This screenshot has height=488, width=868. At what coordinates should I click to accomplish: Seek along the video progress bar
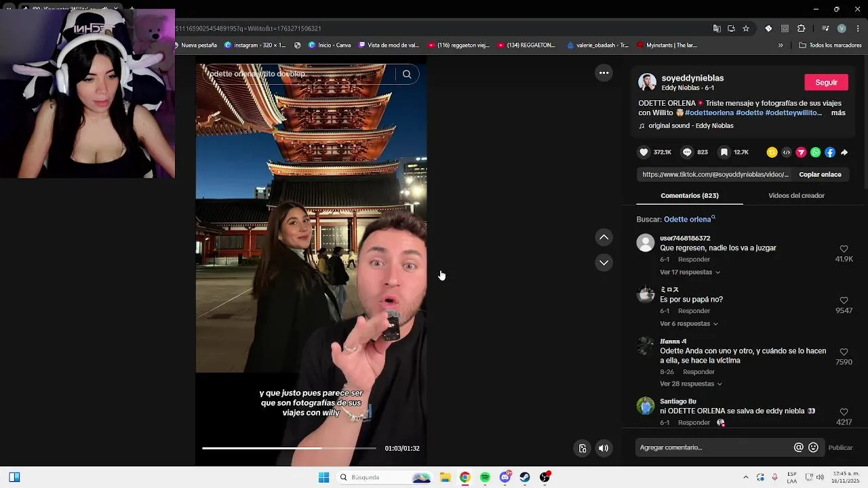pyautogui.click(x=288, y=448)
